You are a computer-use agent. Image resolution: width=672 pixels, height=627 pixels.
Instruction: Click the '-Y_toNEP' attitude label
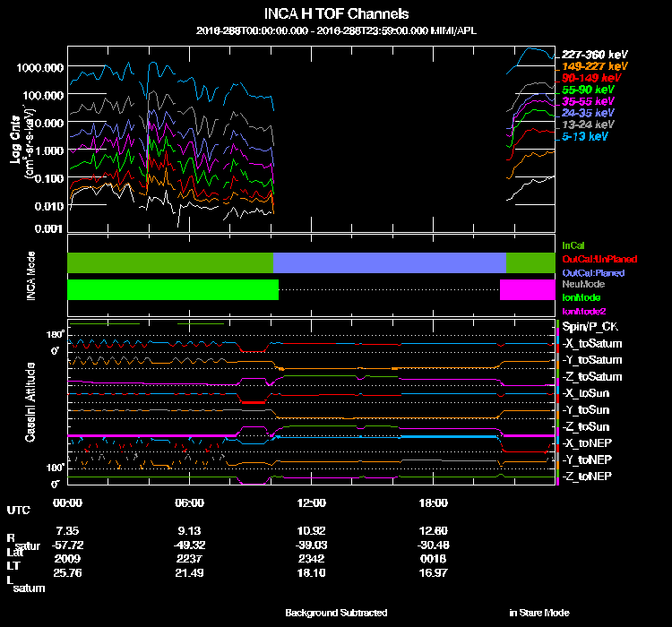pyautogui.click(x=587, y=460)
